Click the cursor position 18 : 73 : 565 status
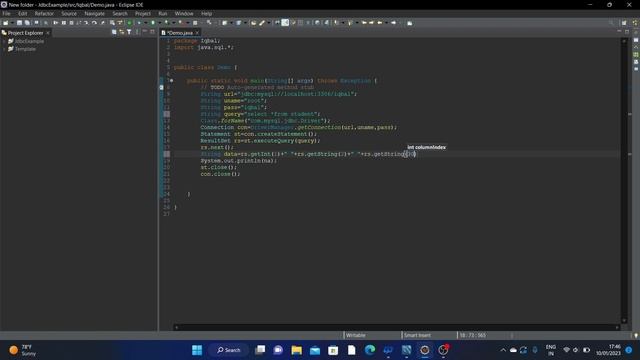The height and width of the screenshot is (360, 640). tap(473, 335)
